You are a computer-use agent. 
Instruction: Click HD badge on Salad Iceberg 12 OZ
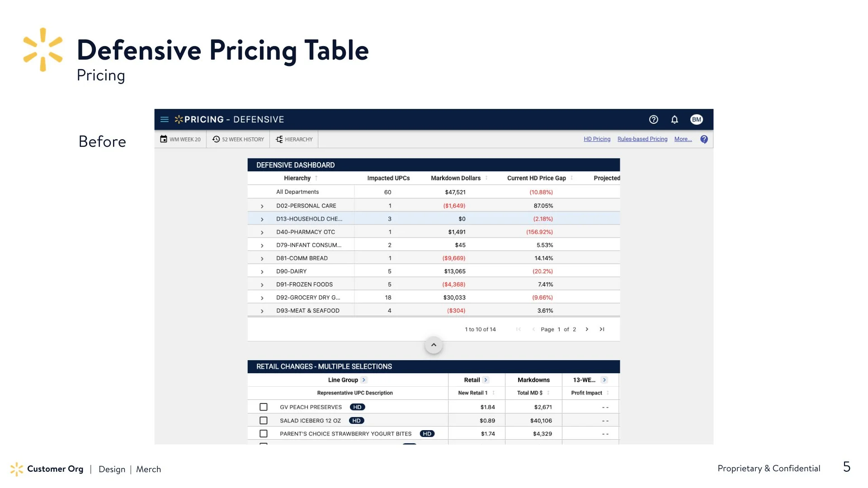[x=357, y=421]
